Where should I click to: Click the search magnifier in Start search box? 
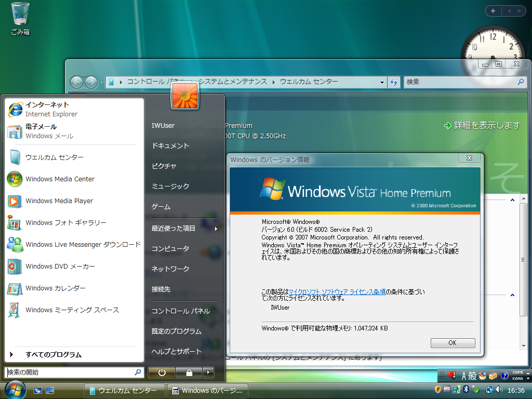pyautogui.click(x=138, y=372)
